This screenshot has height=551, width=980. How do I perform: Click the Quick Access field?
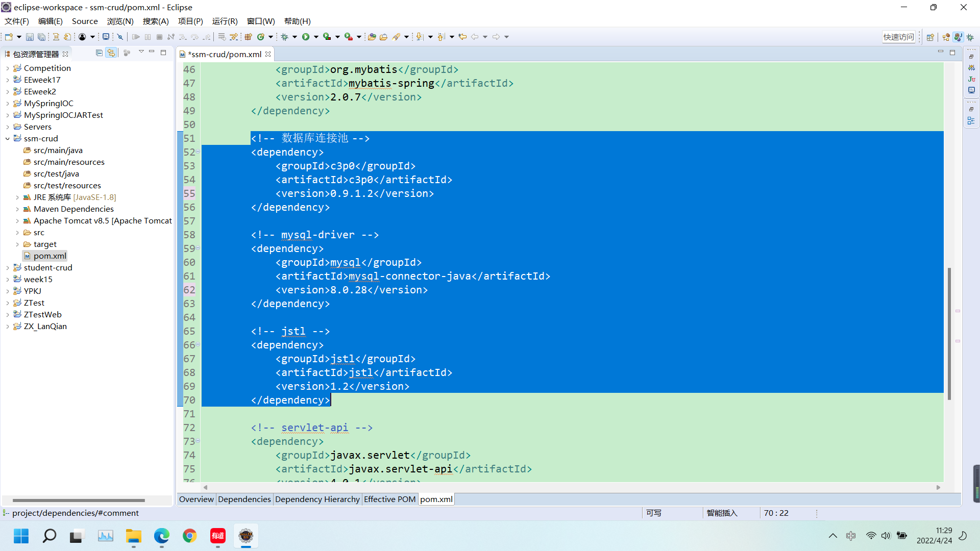click(899, 36)
